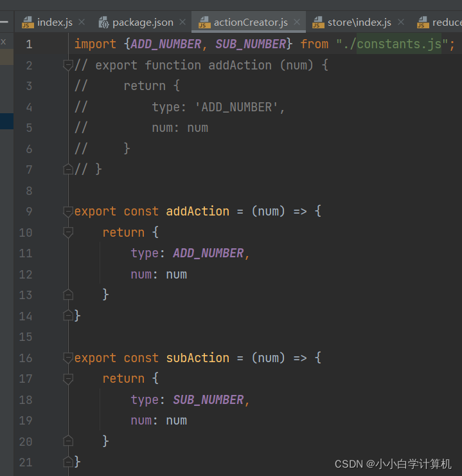Image resolution: width=462 pixels, height=476 pixels.
Task: Click line number 1 in the gutter
Action: click(x=29, y=44)
